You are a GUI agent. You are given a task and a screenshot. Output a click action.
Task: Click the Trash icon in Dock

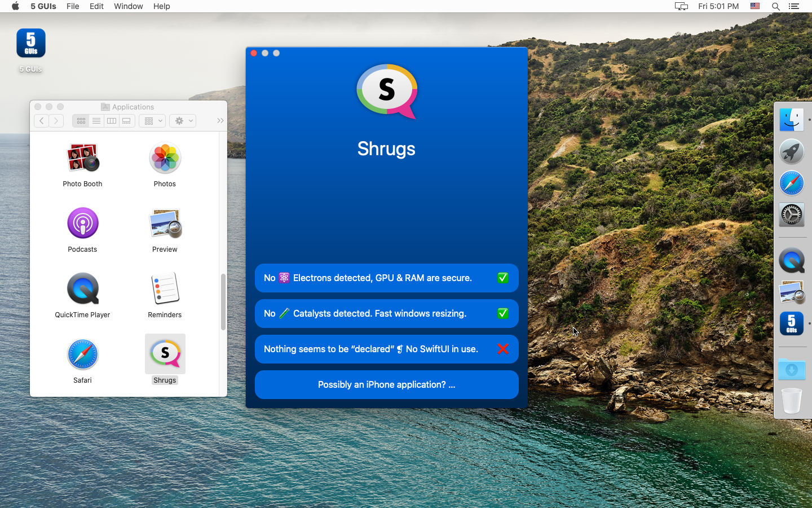[791, 401]
